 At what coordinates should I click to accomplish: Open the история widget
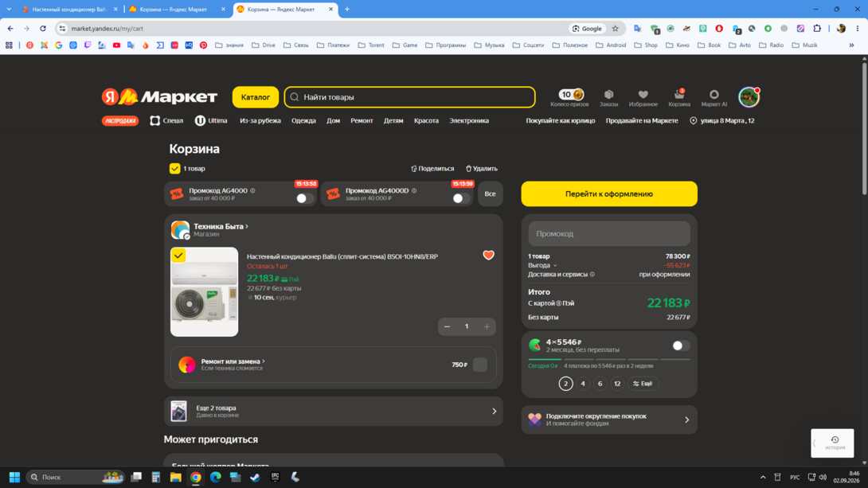(x=833, y=443)
